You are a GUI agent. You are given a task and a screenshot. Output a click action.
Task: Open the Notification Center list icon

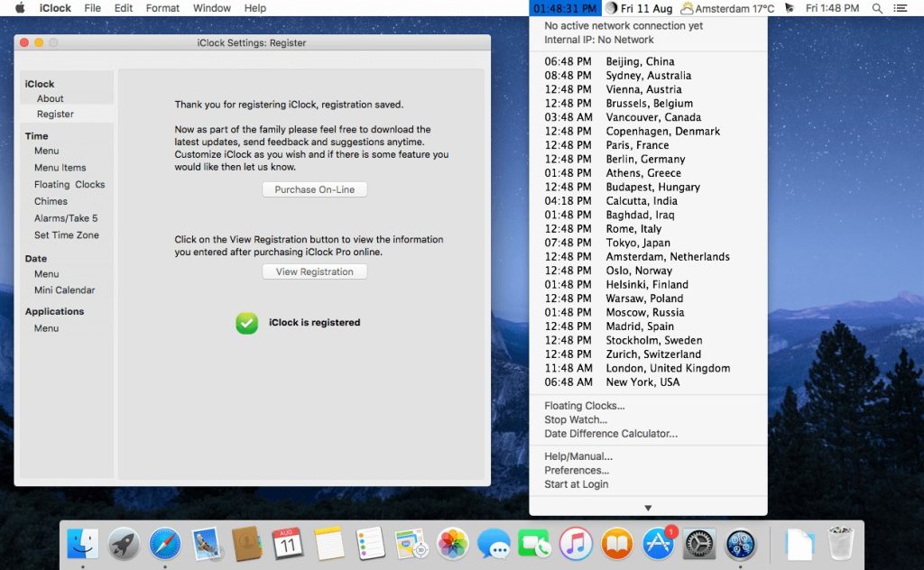click(901, 8)
